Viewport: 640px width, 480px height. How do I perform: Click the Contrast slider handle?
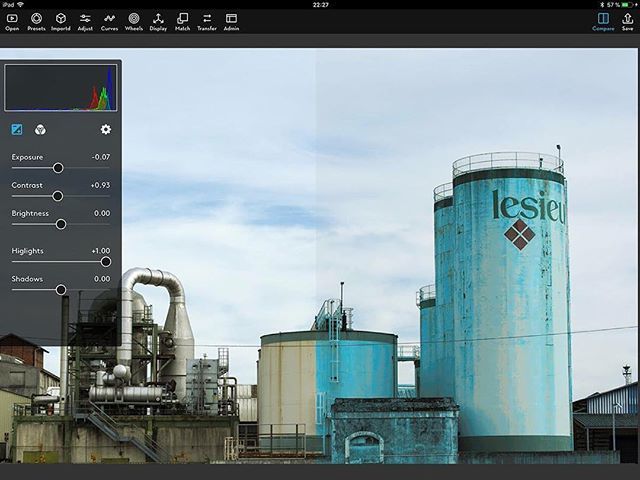pos(58,196)
